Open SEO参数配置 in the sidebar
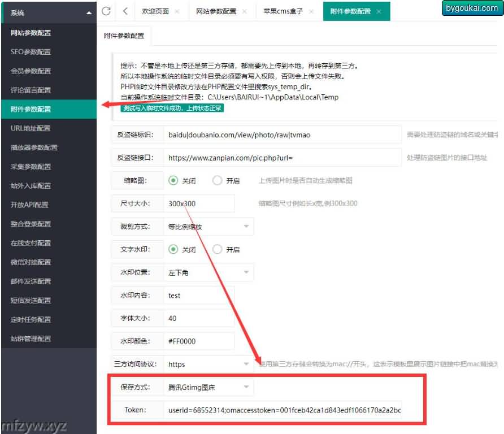 31,52
